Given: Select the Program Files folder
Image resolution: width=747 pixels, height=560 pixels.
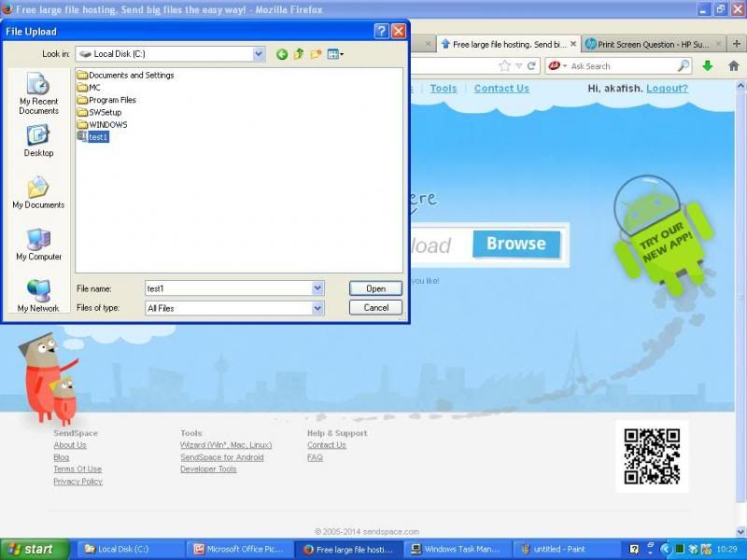Looking at the screenshot, I should (x=106, y=100).
